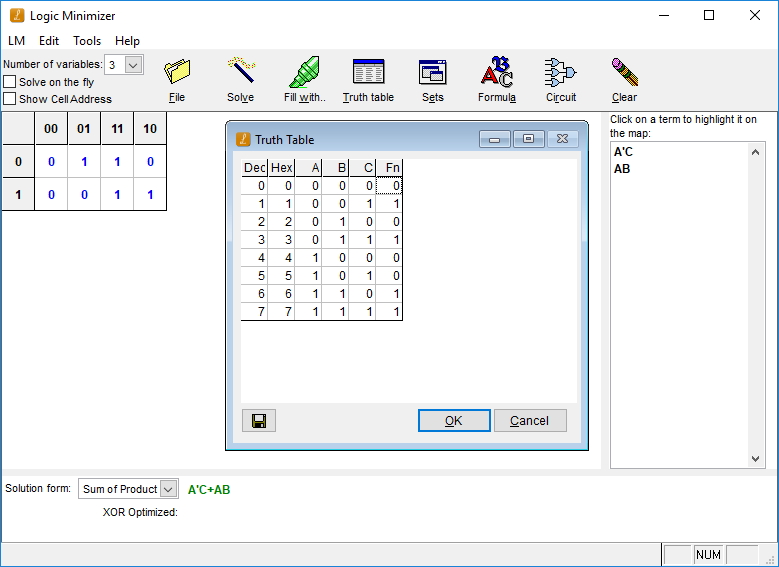Select Fn cell in truth table row 6
The width and height of the screenshot is (779, 567).
(389, 294)
